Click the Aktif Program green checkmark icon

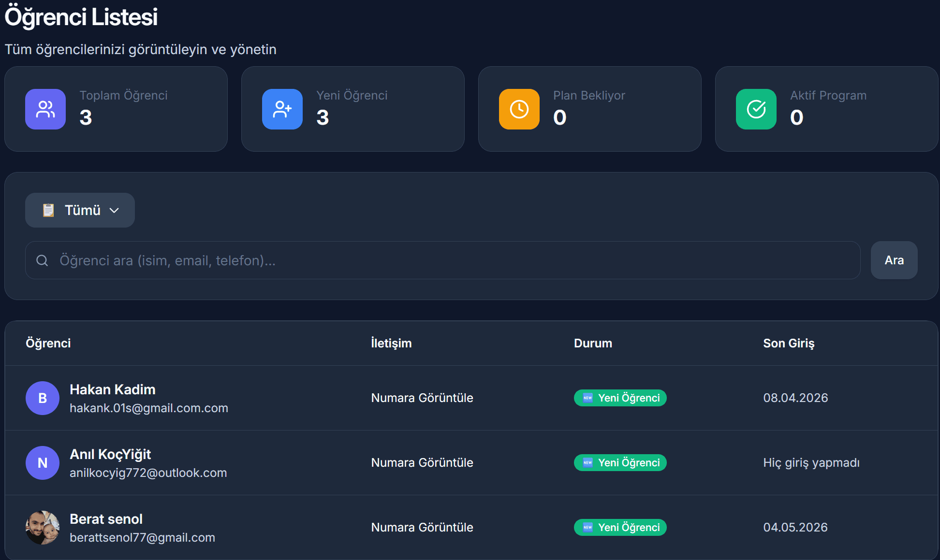pyautogui.click(x=756, y=109)
